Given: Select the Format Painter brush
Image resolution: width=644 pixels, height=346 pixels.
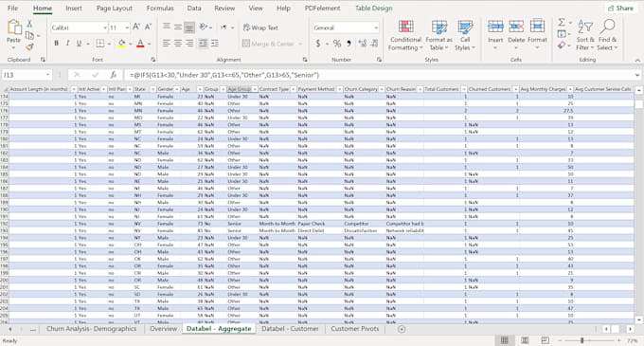Looking at the screenshot, I should click(29, 47).
